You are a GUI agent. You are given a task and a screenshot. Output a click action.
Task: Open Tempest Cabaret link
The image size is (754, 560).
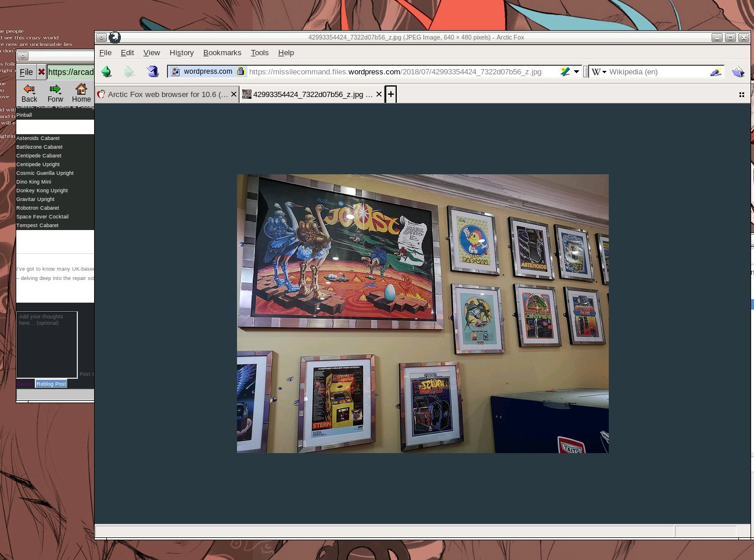click(x=37, y=225)
